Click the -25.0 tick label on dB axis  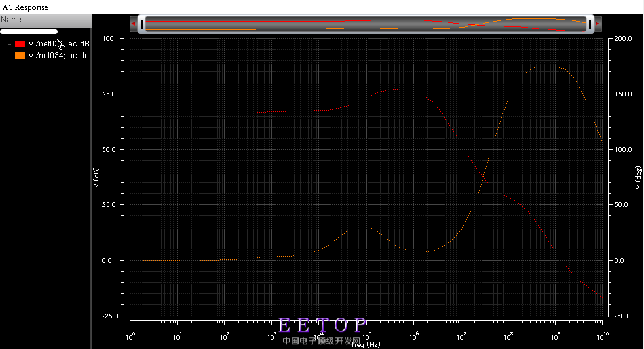110,316
